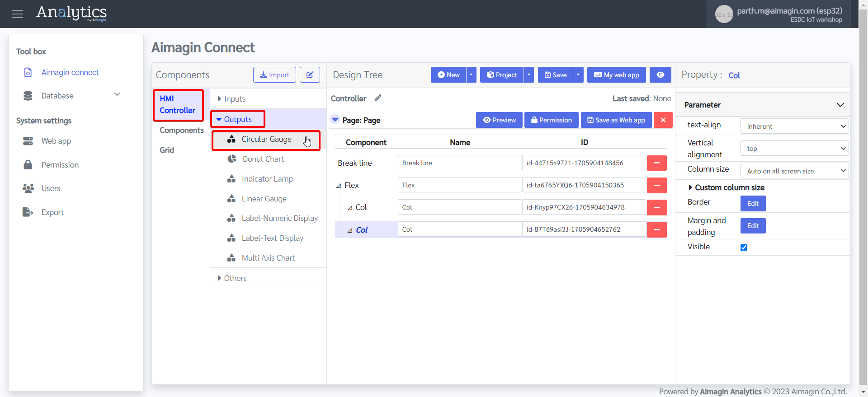This screenshot has height=397, width=868.
Task: Click the Label-Text Display shapes icon
Action: click(231, 238)
